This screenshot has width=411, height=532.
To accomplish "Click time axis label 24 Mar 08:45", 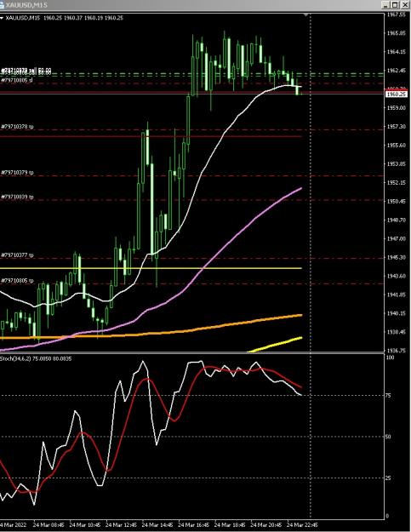I will pyautogui.click(x=49, y=525).
